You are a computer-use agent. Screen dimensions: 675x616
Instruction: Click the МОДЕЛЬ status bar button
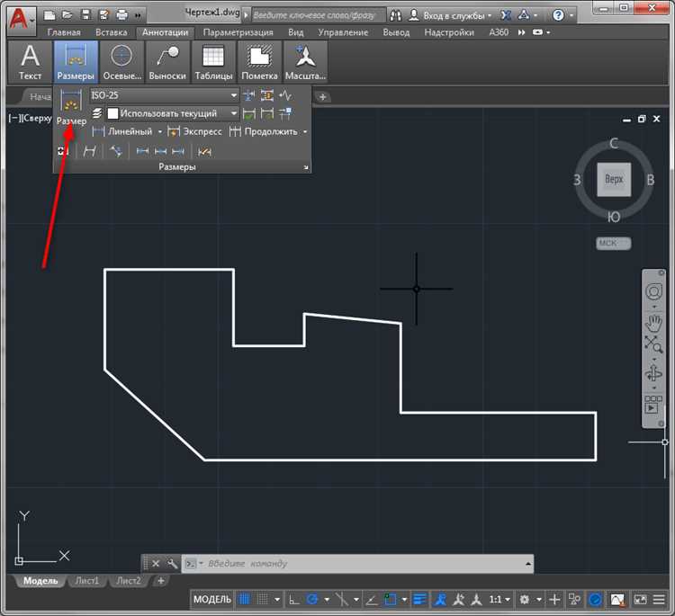212,600
